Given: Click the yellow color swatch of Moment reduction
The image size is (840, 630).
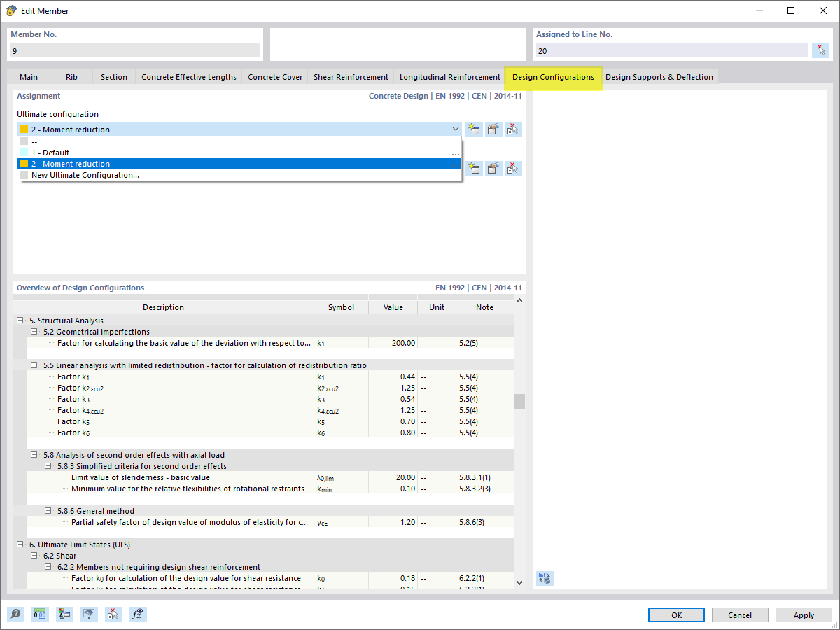Looking at the screenshot, I should pyautogui.click(x=23, y=129).
